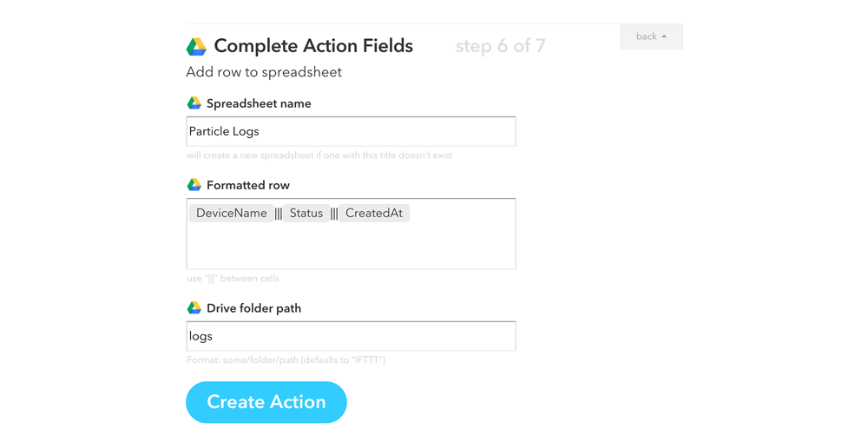Focus the Spreadsheet name field containing Particle Logs
This screenshot has width=868, height=442.
(x=351, y=132)
